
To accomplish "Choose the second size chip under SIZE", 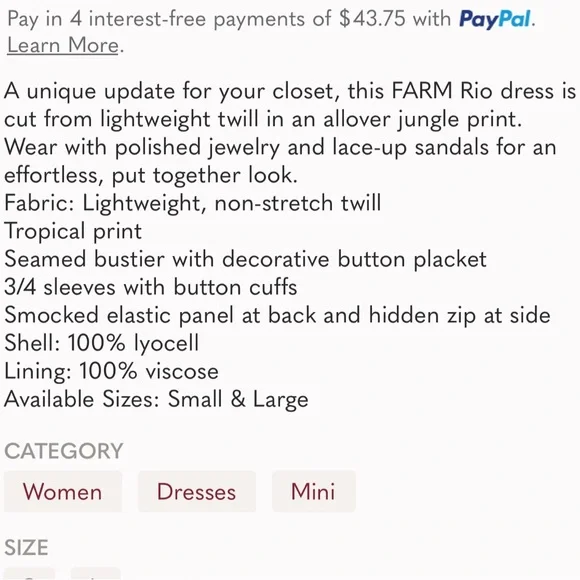I will coord(95,573).
